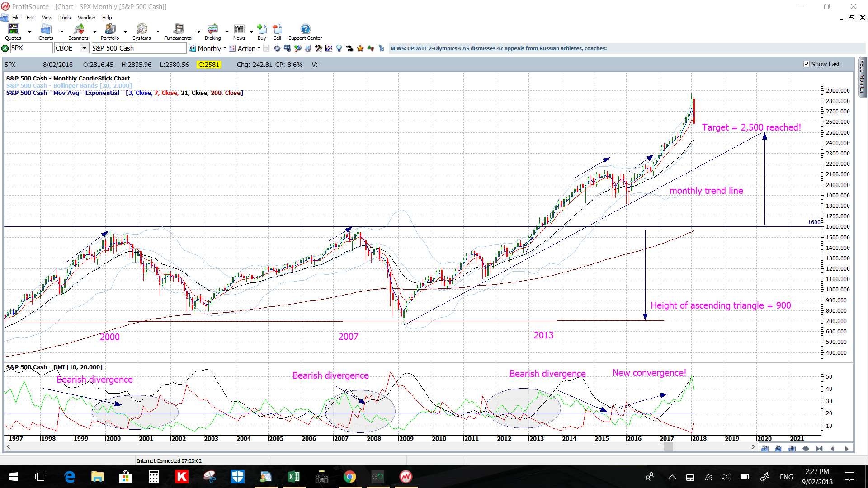The height and width of the screenshot is (488, 868).
Task: Click the light bulb icon
Action: pyautogui.click(x=339, y=48)
